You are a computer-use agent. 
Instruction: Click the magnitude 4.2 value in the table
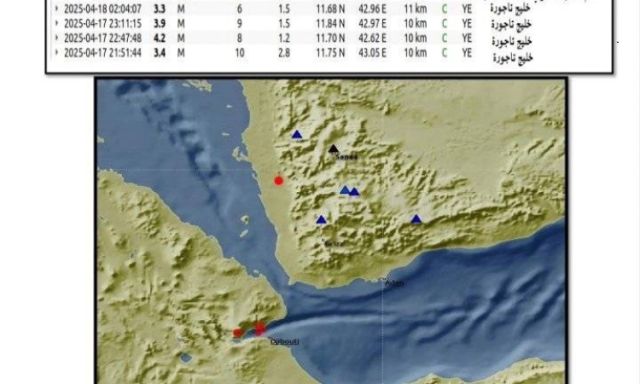click(160, 38)
